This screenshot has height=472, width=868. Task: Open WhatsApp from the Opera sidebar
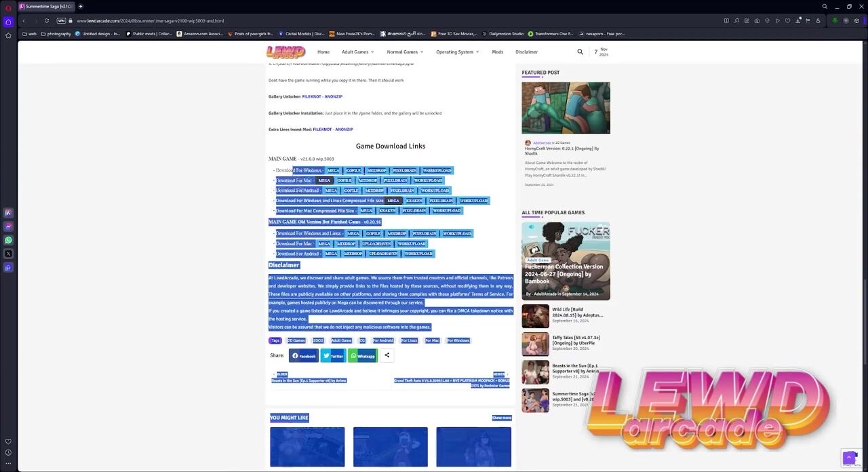(x=8, y=240)
